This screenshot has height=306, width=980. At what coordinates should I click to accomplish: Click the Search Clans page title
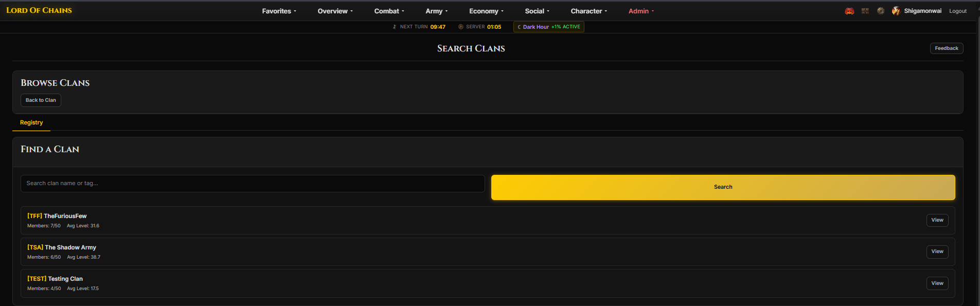coord(471,48)
